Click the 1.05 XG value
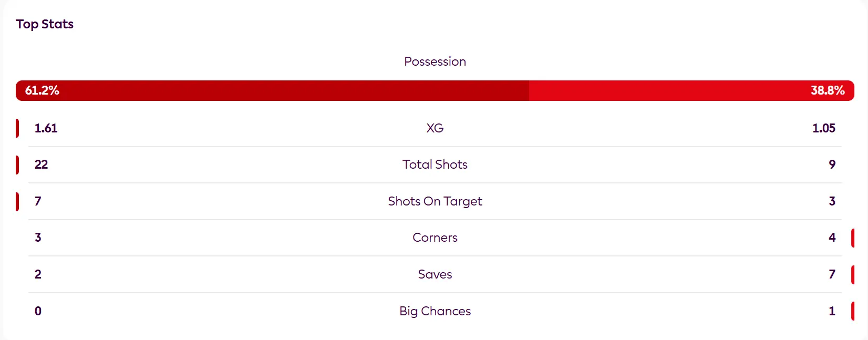The height and width of the screenshot is (340, 868). (x=824, y=128)
